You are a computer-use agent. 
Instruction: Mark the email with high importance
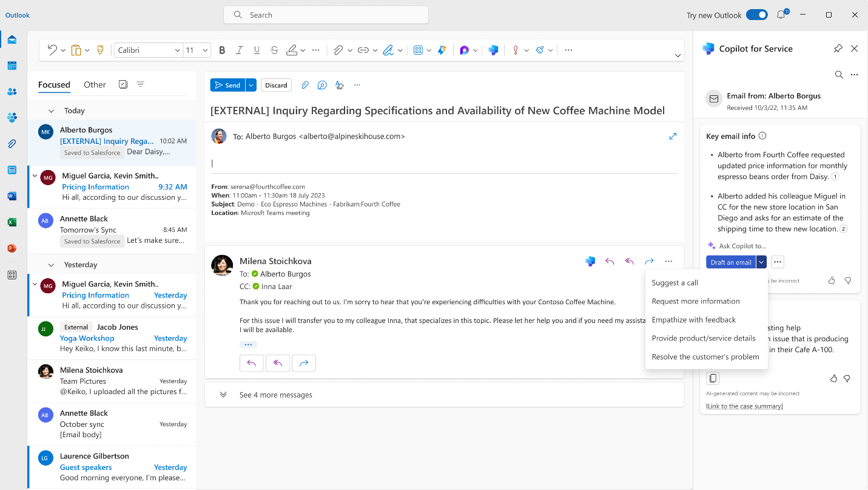coord(514,50)
